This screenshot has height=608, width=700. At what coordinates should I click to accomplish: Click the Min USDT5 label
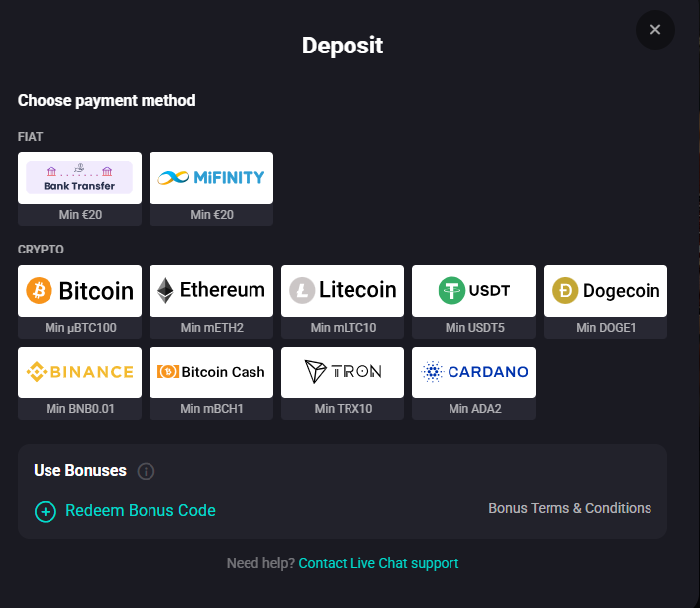click(x=473, y=328)
